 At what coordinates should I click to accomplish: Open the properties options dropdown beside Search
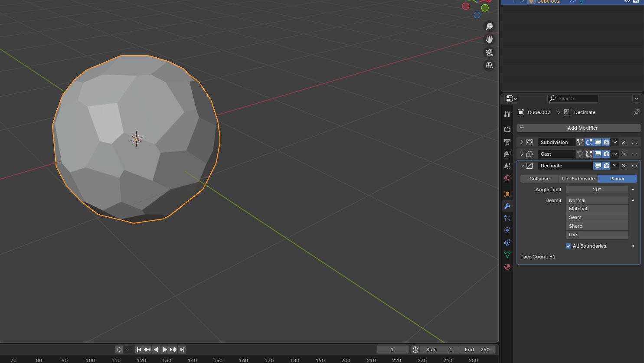(x=637, y=98)
